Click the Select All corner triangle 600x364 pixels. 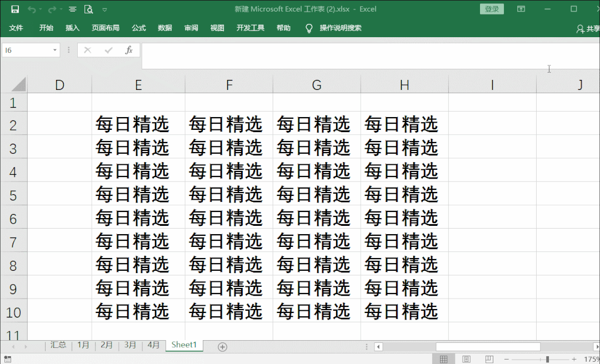(18, 84)
